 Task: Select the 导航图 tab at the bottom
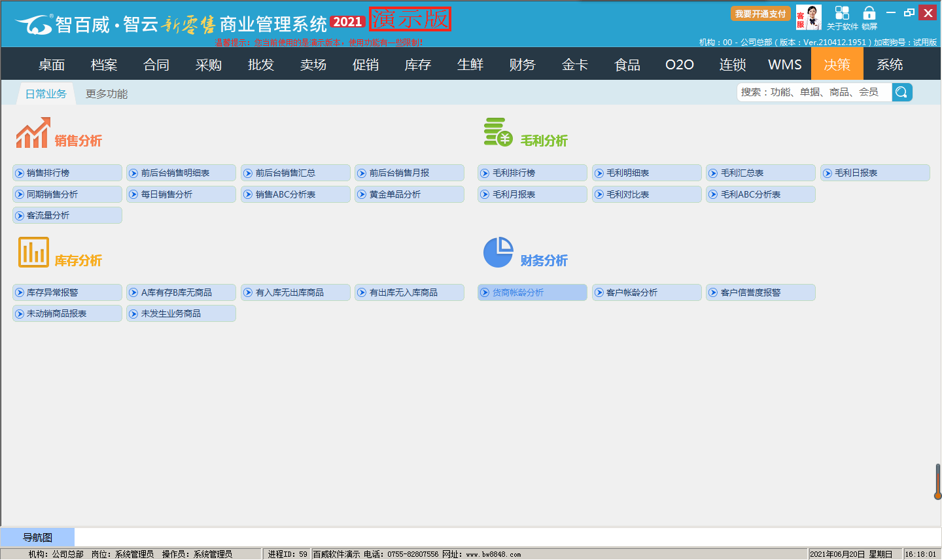[37, 538]
